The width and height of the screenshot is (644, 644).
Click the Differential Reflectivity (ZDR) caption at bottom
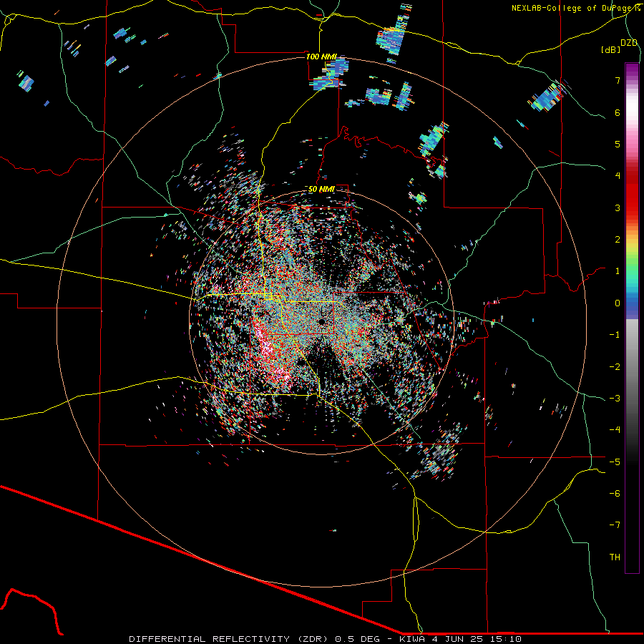tap(326, 639)
